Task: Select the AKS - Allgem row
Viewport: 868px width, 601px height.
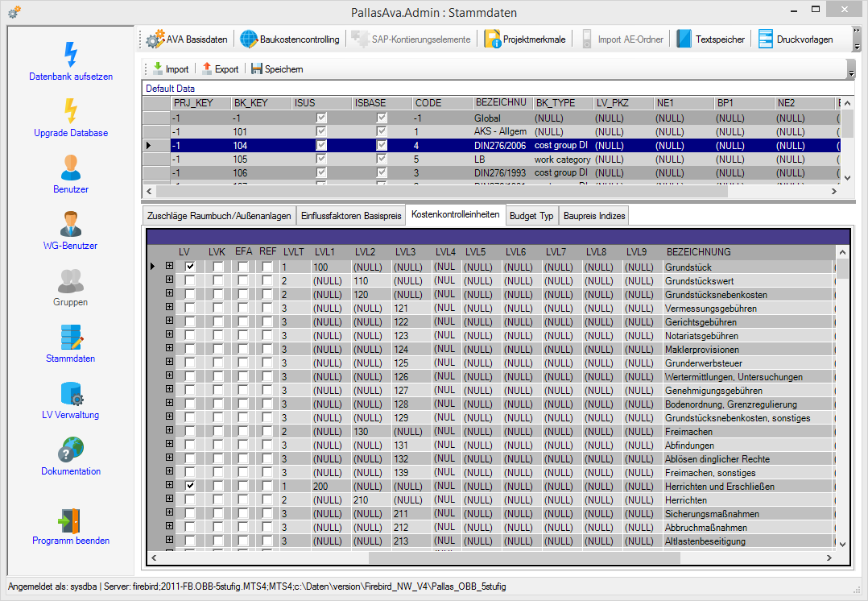Action: [x=491, y=132]
